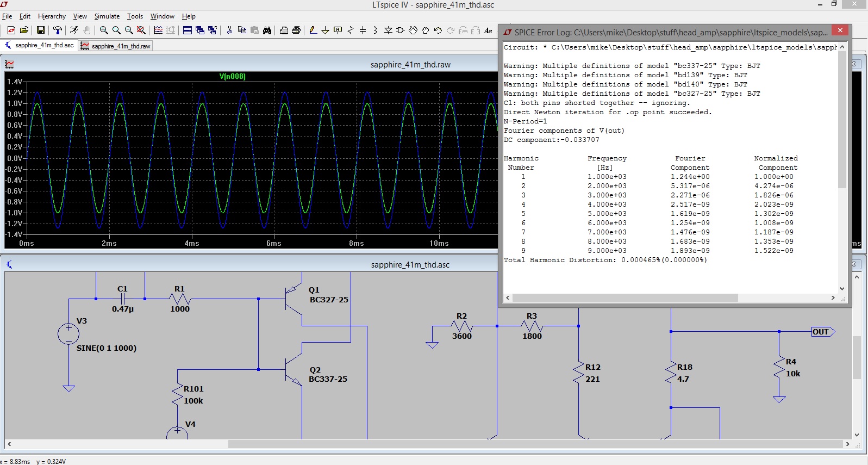Viewport: 868px width, 465px height.
Task: Click the Print icon
Action: [x=296, y=30]
